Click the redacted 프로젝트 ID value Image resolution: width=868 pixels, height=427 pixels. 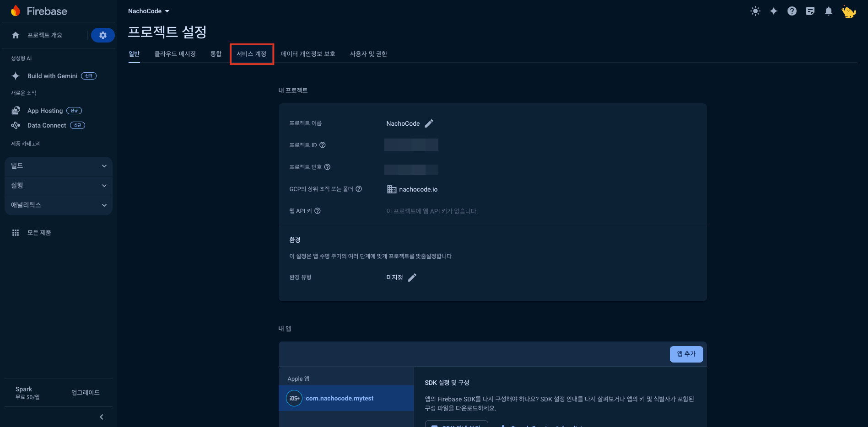coord(411,145)
